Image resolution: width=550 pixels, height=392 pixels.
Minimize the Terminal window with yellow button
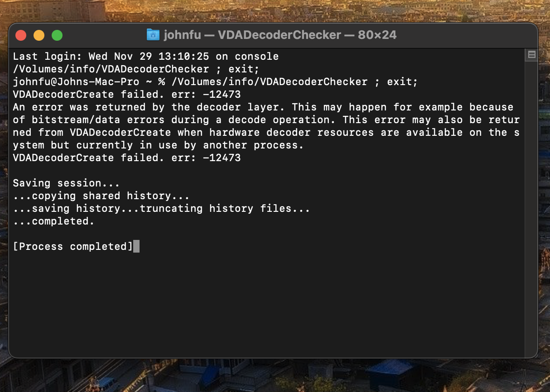pyautogui.click(x=39, y=35)
